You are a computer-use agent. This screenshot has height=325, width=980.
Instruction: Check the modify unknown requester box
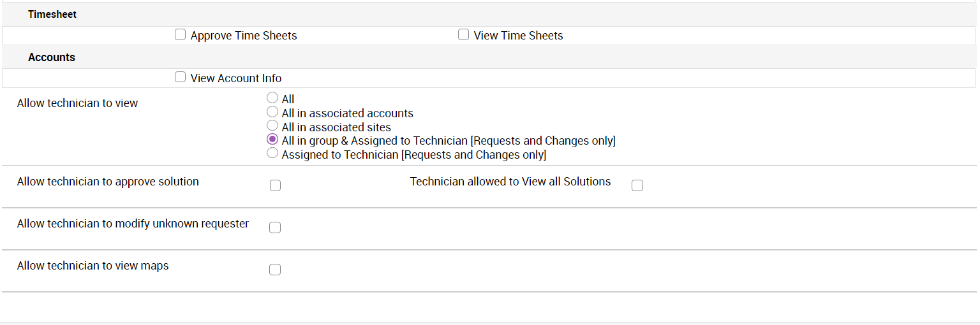pyautogui.click(x=275, y=227)
